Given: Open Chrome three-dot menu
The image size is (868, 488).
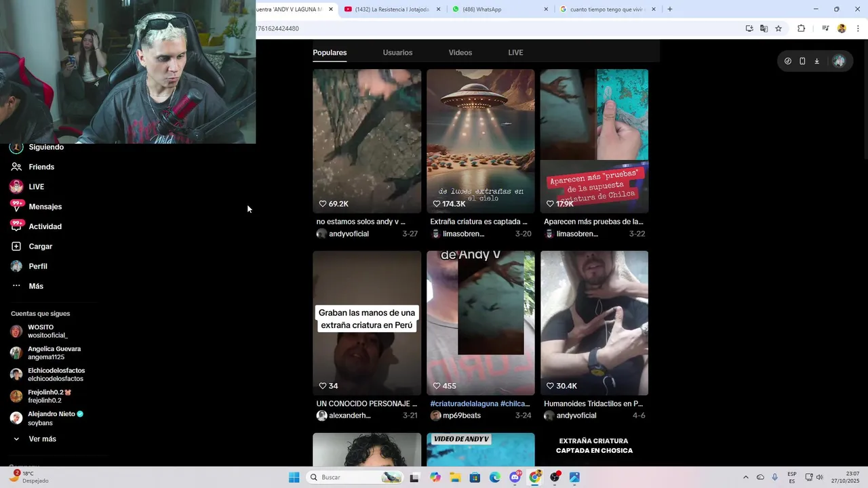Looking at the screenshot, I should [859, 28].
